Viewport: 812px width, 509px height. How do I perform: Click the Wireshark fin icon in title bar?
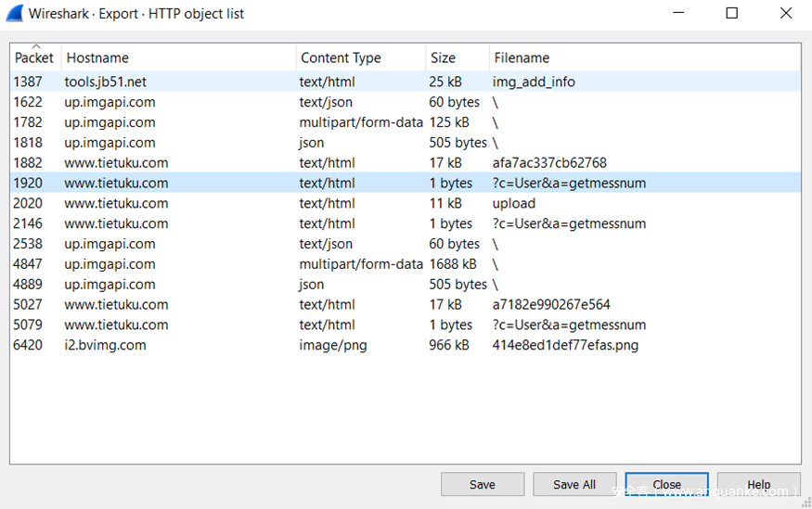click(14, 14)
